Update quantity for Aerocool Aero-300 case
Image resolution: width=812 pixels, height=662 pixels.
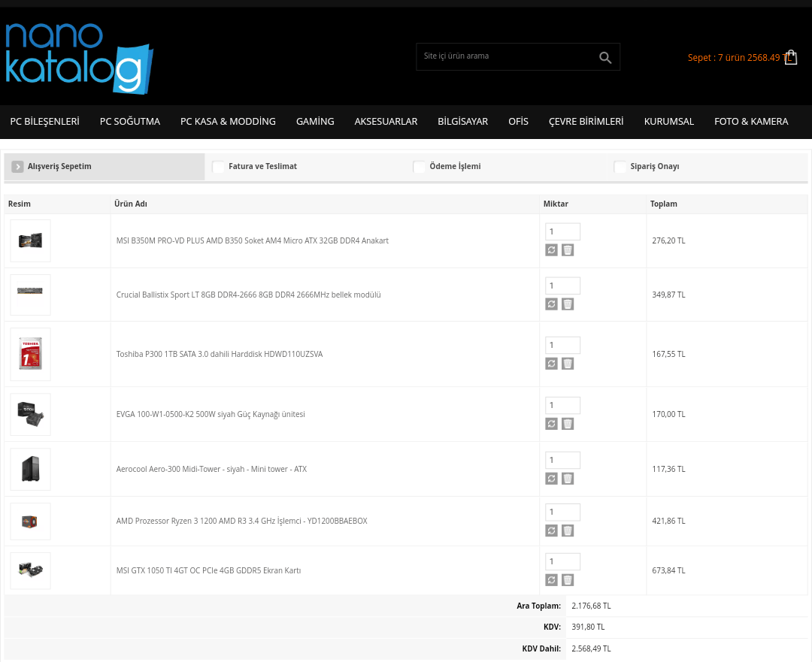(x=552, y=478)
